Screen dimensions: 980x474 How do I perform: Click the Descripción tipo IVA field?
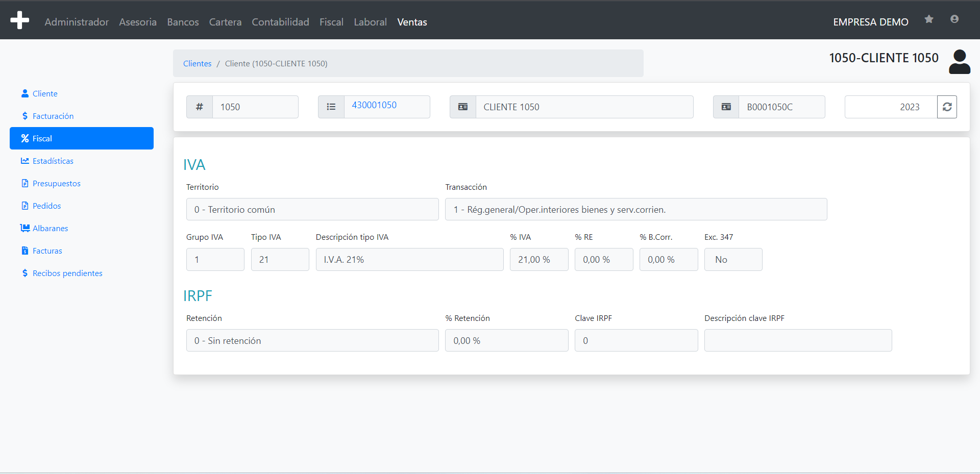click(x=410, y=259)
